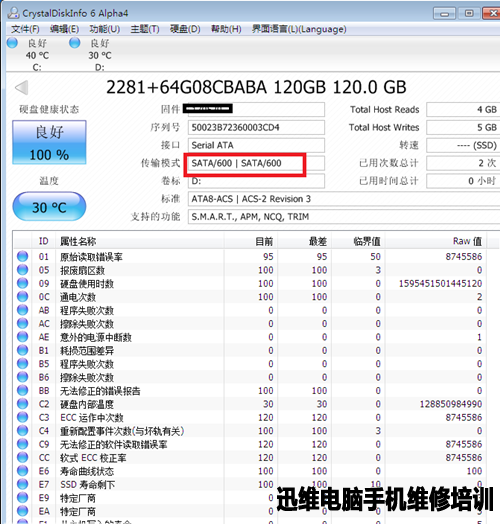500x524 pixels.
Task: Maximize the CrystalDiskInfo window
Action: coord(469,13)
